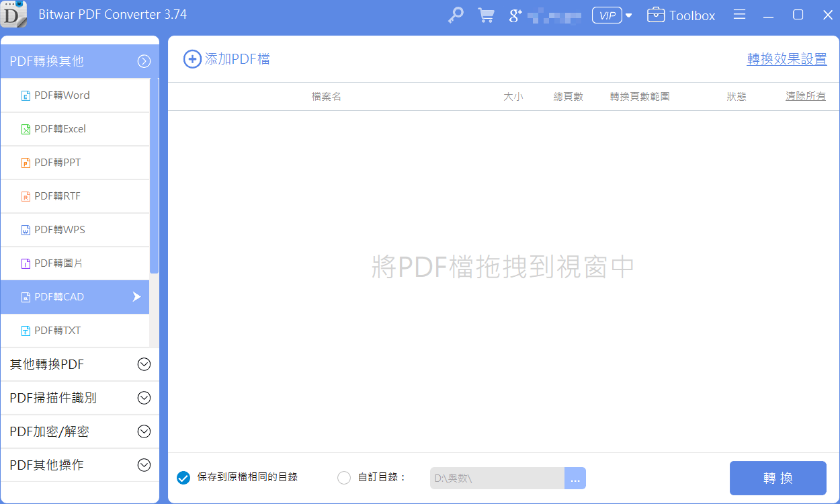
Task: Click the 檔案名 column header
Action: point(327,97)
